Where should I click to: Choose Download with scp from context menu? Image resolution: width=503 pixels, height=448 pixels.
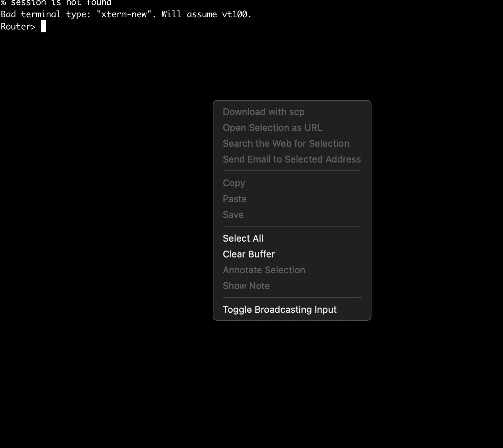[x=263, y=112]
